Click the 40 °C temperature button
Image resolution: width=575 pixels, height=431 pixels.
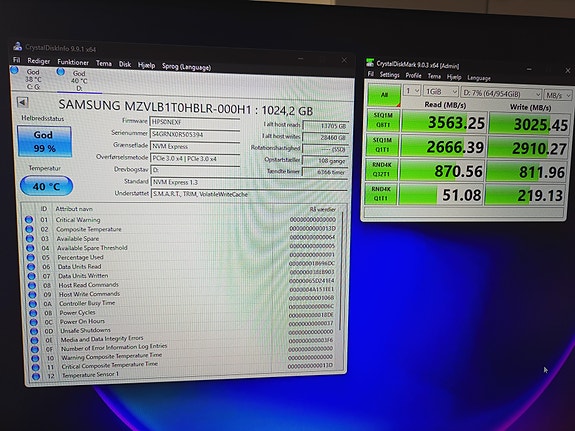(46, 186)
